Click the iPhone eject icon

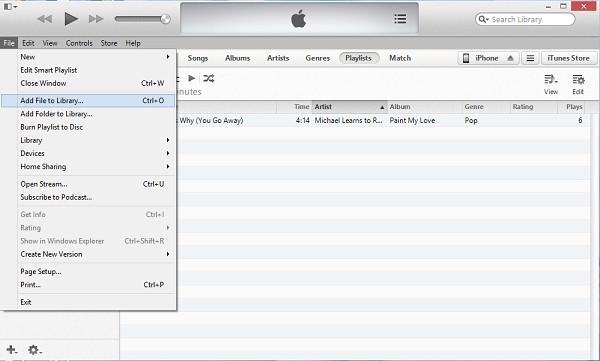pos(510,58)
